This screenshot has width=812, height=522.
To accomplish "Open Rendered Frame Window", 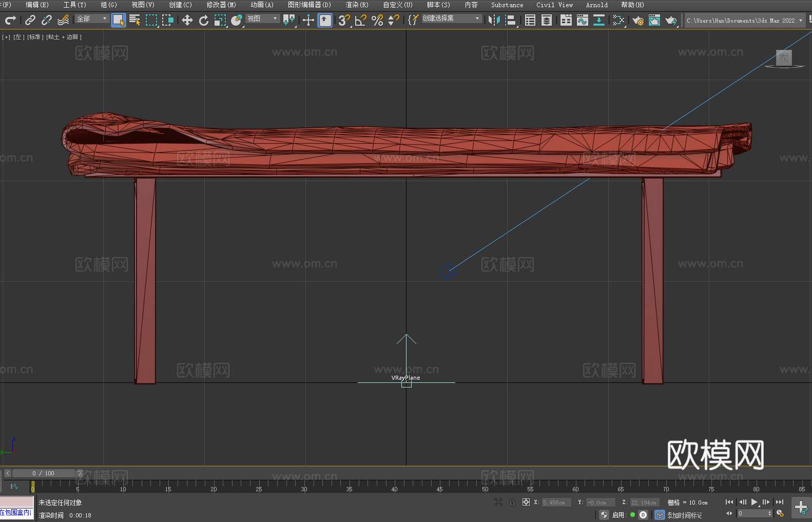I will coord(654,20).
